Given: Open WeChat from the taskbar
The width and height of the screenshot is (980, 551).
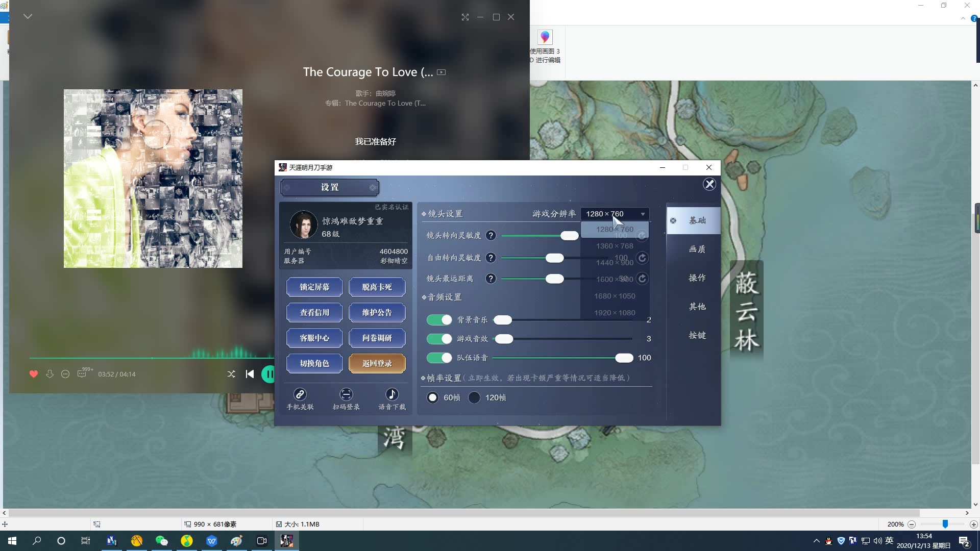Looking at the screenshot, I should [x=161, y=541].
